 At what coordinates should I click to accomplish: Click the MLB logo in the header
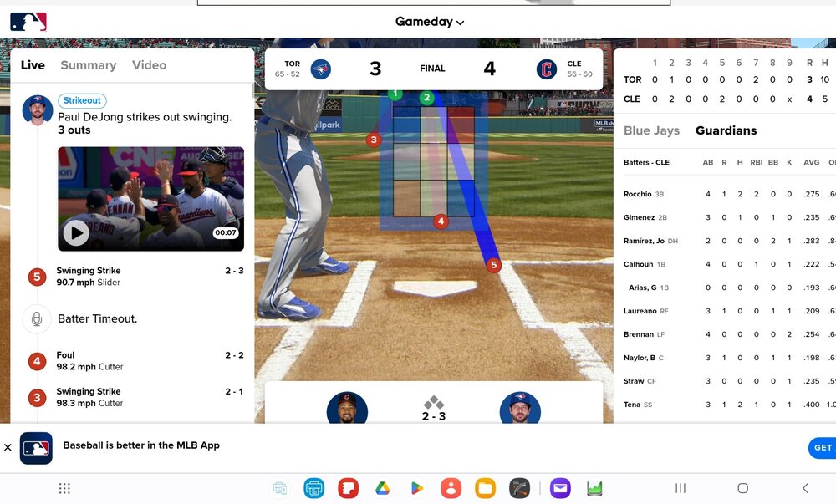click(28, 22)
